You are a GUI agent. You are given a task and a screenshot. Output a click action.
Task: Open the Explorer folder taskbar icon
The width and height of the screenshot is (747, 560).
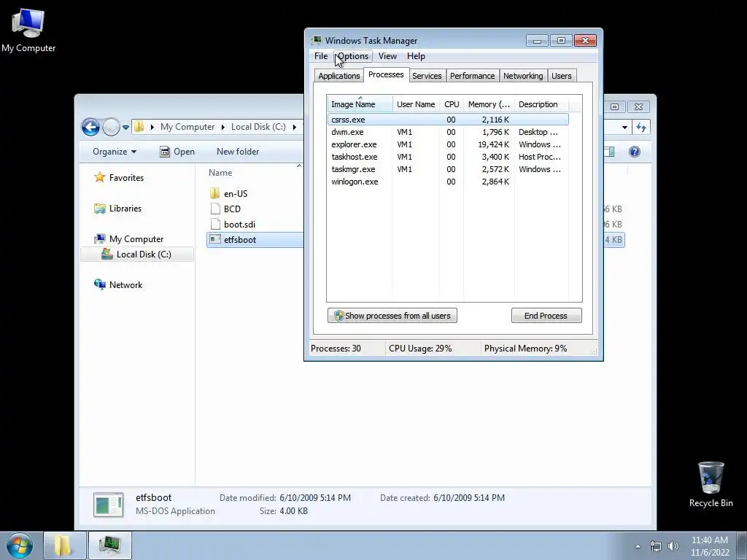pos(64,545)
